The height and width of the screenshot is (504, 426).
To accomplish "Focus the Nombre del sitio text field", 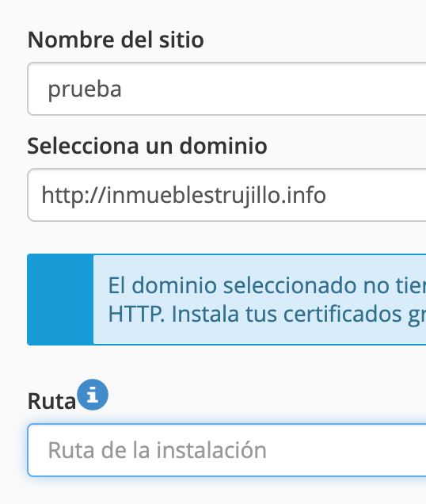I will click(226, 89).
